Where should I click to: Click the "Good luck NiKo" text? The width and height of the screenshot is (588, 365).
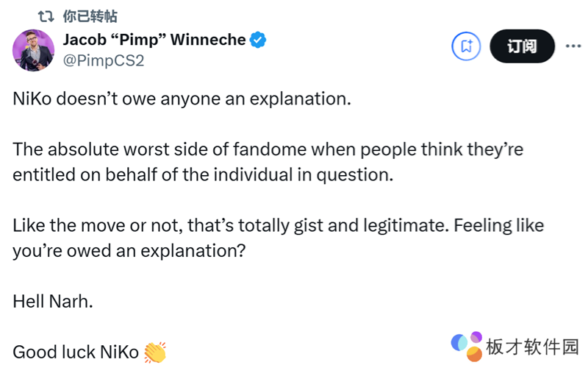(76, 352)
